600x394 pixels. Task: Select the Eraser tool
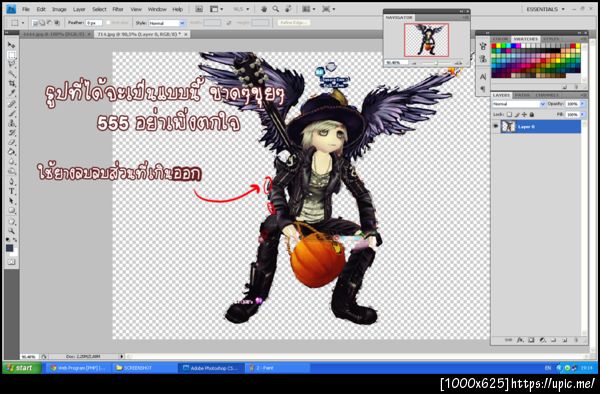click(x=11, y=142)
